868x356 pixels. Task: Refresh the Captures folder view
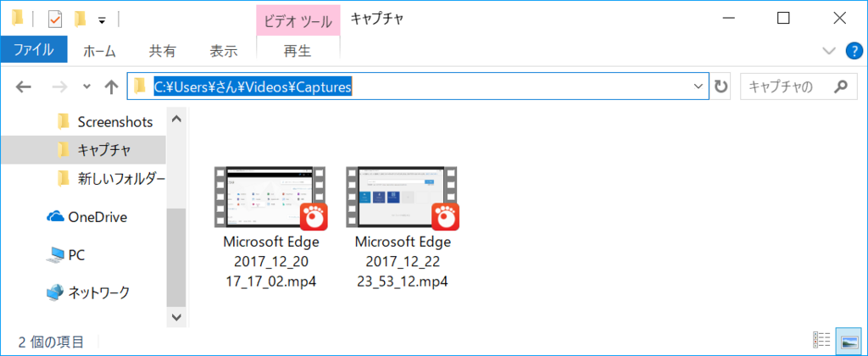pyautogui.click(x=721, y=87)
